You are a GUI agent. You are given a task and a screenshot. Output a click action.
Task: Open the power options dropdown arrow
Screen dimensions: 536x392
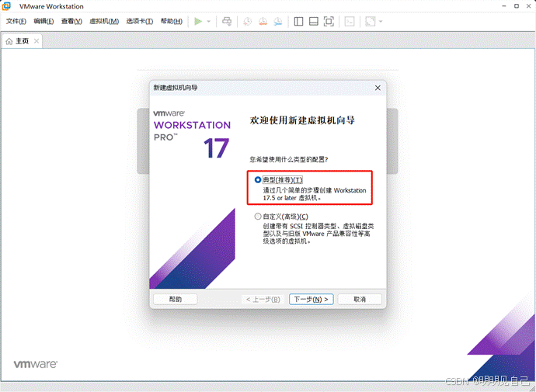[209, 22]
